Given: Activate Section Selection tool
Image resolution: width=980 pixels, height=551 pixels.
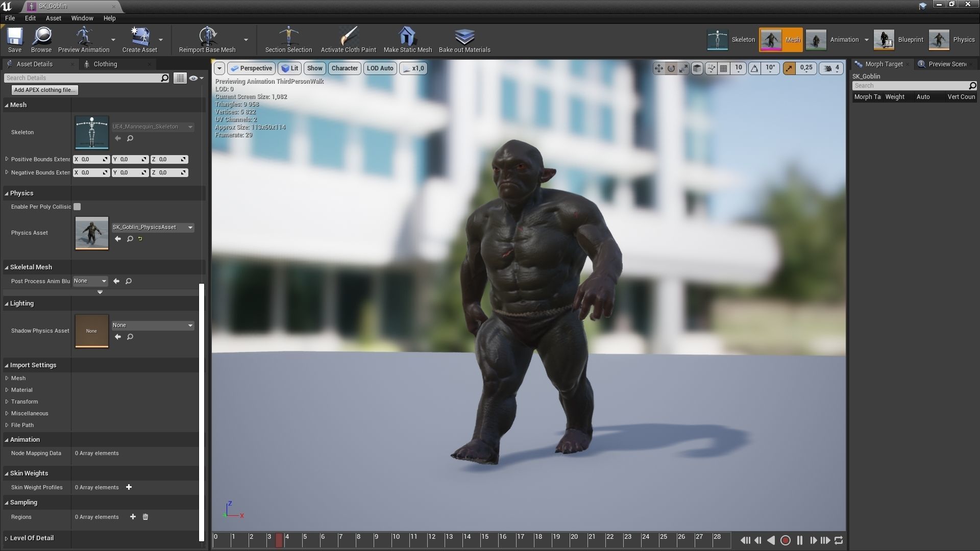Looking at the screenshot, I should tap(288, 40).
